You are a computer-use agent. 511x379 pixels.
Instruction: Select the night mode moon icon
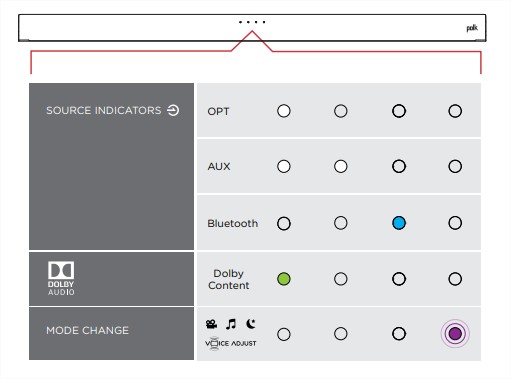coord(251,323)
